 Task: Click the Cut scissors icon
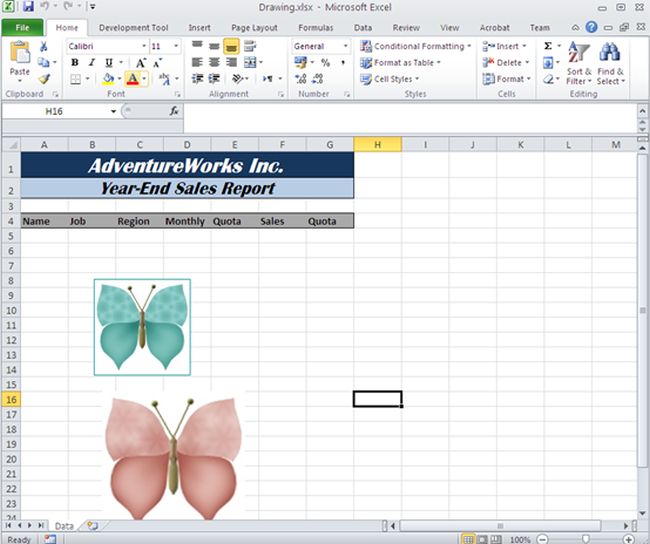[x=44, y=46]
